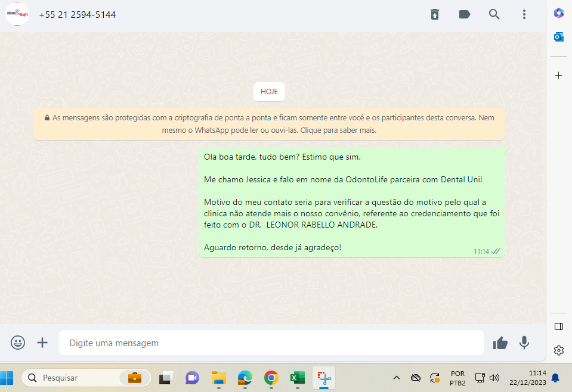Click the Pesquisar taskbar search box
Image resolution: width=572 pixels, height=392 pixels.
(86, 378)
